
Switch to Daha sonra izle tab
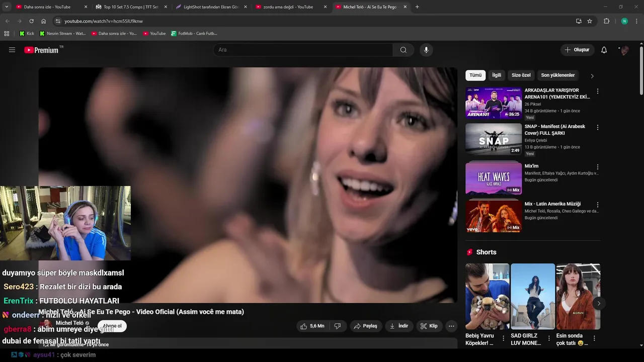coord(51,7)
